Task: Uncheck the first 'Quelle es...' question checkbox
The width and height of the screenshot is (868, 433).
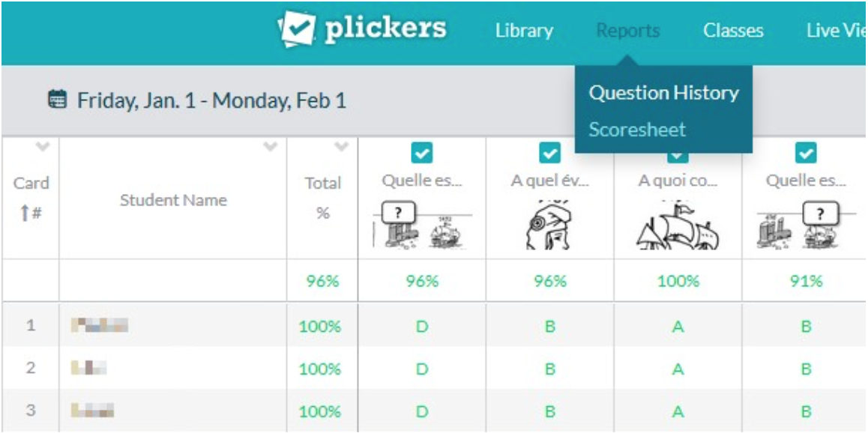Action: [x=421, y=154]
